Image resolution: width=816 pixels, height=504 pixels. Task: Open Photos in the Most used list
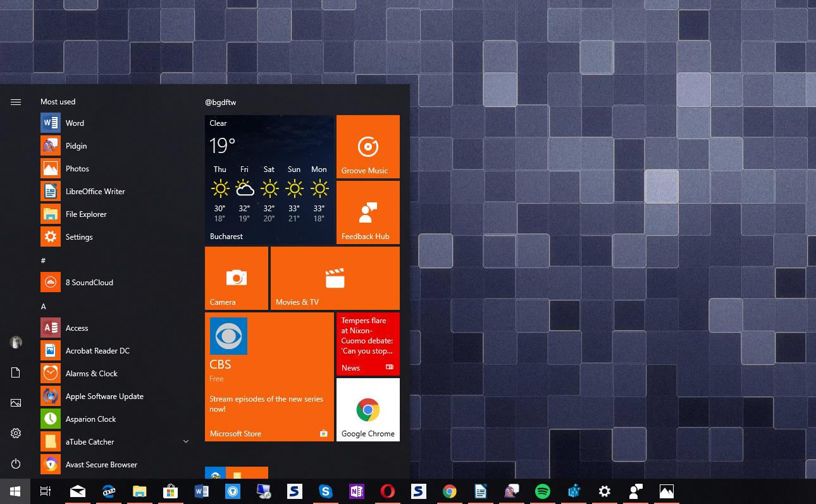pos(115,169)
